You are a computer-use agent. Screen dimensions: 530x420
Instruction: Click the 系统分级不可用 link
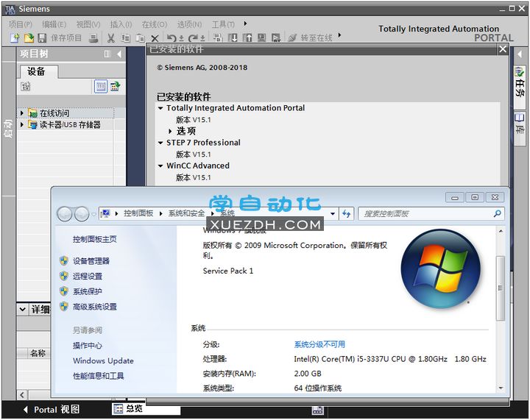point(319,344)
